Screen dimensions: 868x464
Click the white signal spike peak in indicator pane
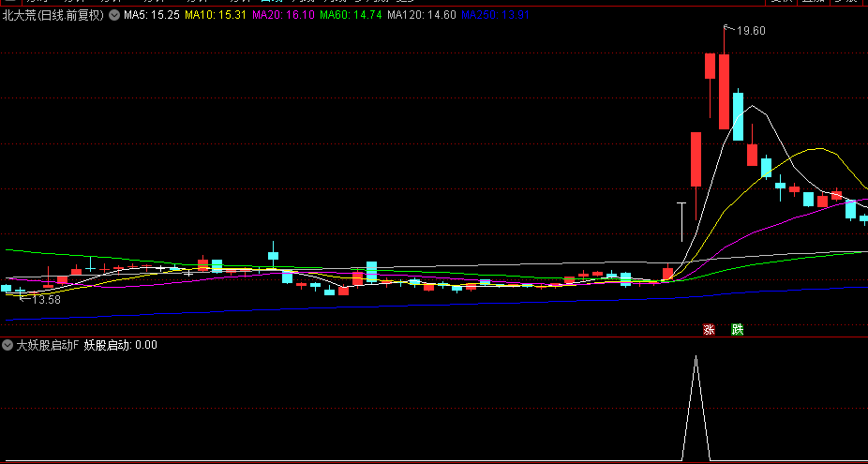[696, 358]
